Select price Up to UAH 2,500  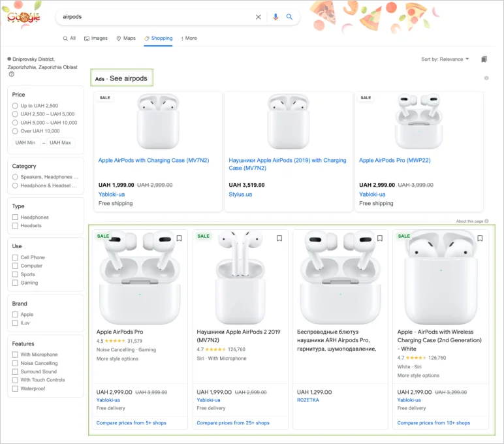click(15, 106)
